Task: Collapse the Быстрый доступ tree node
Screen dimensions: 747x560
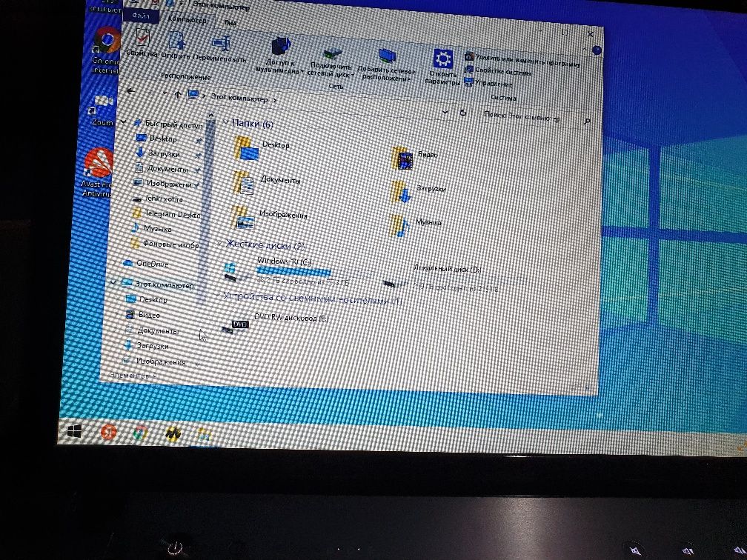Action: [123, 122]
